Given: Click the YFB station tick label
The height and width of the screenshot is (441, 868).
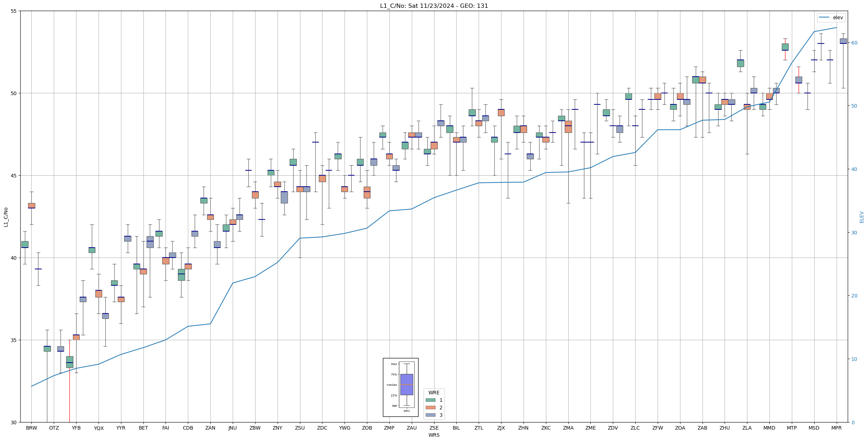Looking at the screenshot, I should (x=76, y=428).
